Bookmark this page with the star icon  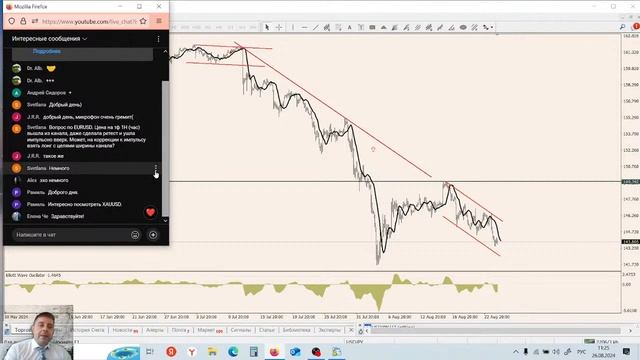pos(143,21)
